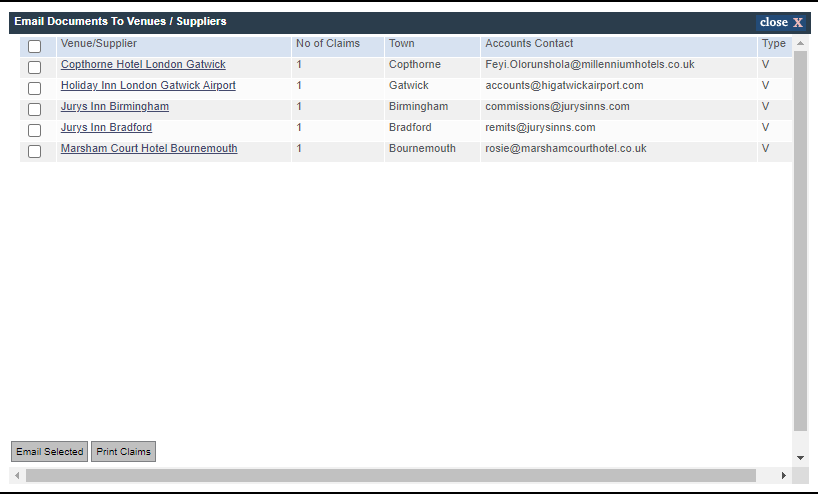Click the Bournemouth town cell
Image resolution: width=818 pixels, height=494 pixels.
pyautogui.click(x=432, y=151)
